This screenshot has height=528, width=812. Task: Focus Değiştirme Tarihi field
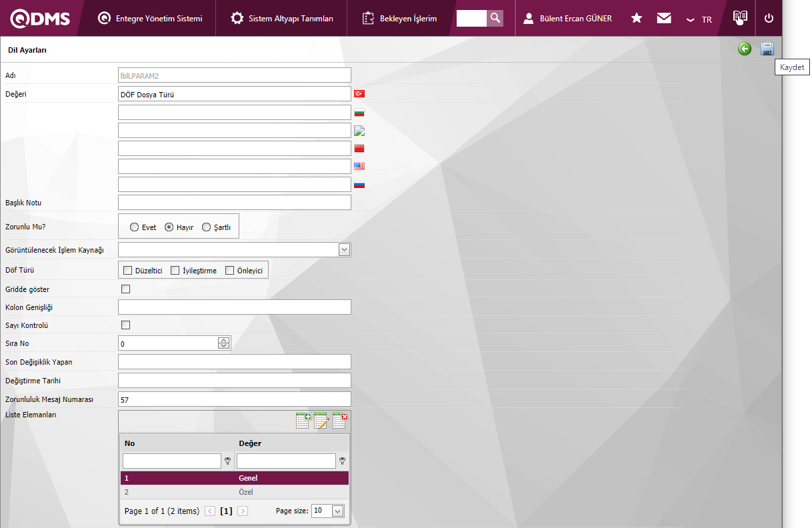click(235, 381)
